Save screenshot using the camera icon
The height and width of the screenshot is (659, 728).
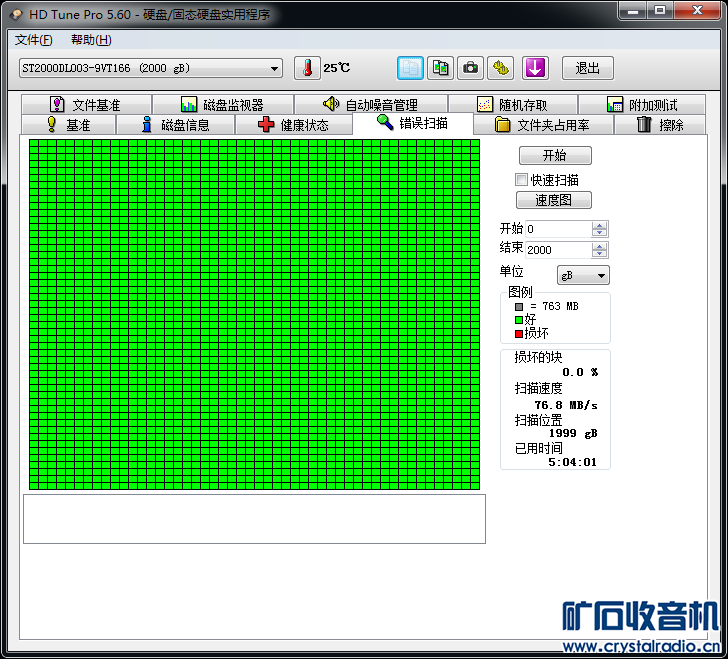(x=470, y=68)
